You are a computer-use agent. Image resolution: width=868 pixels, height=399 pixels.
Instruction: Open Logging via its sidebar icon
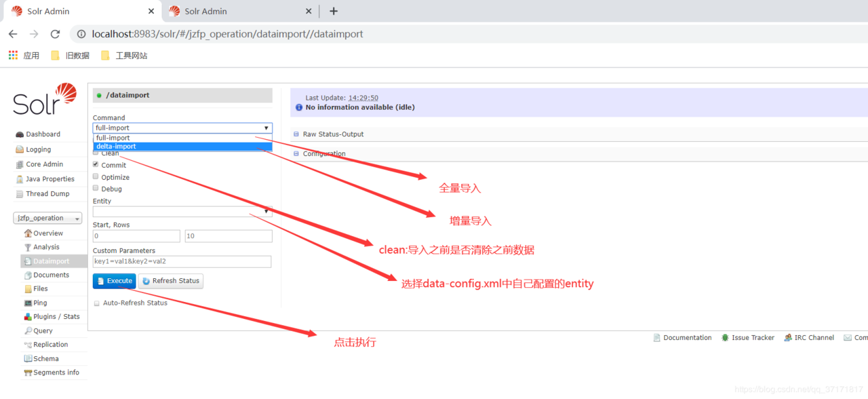(x=20, y=149)
